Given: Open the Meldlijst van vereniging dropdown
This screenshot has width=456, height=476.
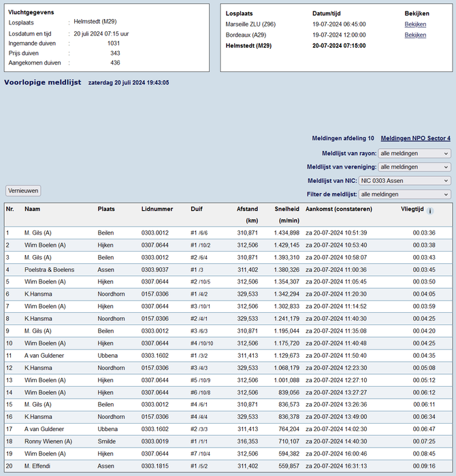Looking at the screenshot, I should 414,167.
